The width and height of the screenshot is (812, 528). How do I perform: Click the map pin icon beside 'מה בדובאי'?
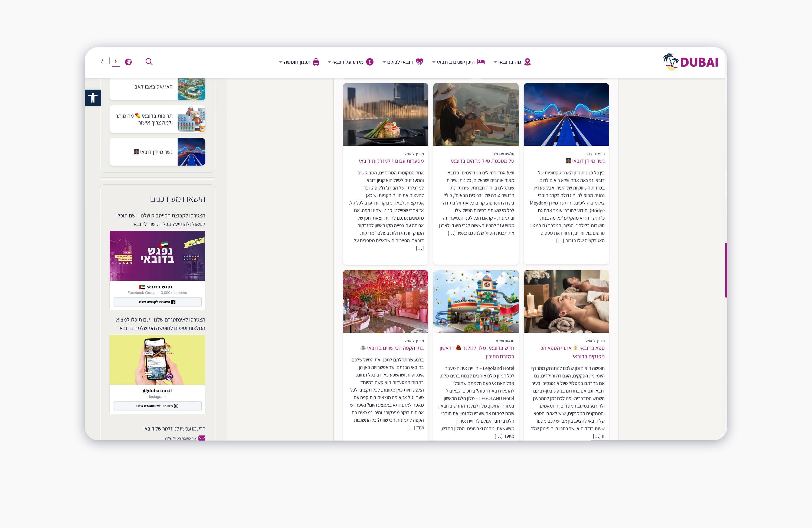tap(528, 62)
